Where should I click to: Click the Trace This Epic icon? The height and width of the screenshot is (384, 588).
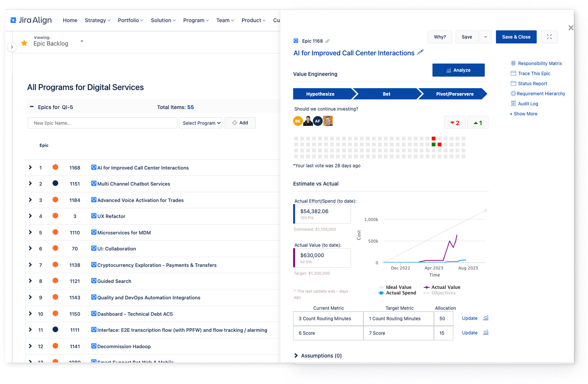click(x=513, y=73)
